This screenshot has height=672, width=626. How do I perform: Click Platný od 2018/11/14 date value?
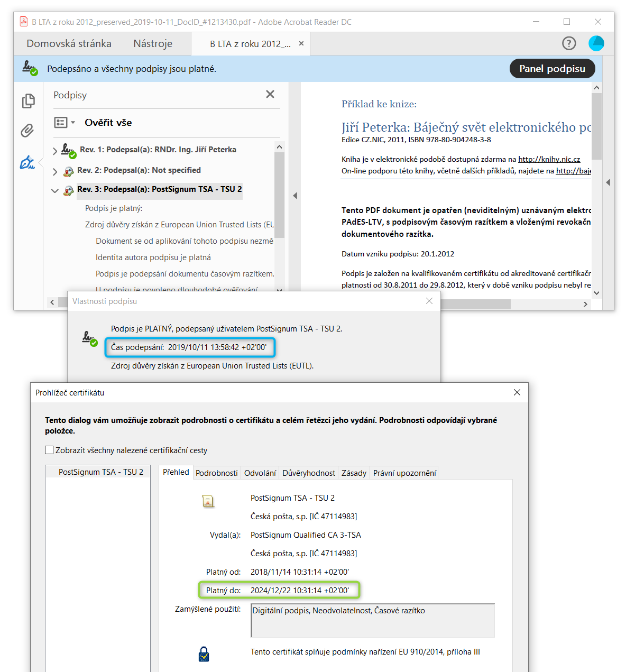click(x=300, y=572)
